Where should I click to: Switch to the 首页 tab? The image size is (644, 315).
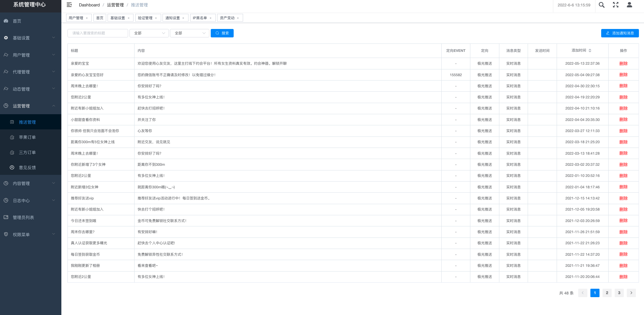coord(100,18)
